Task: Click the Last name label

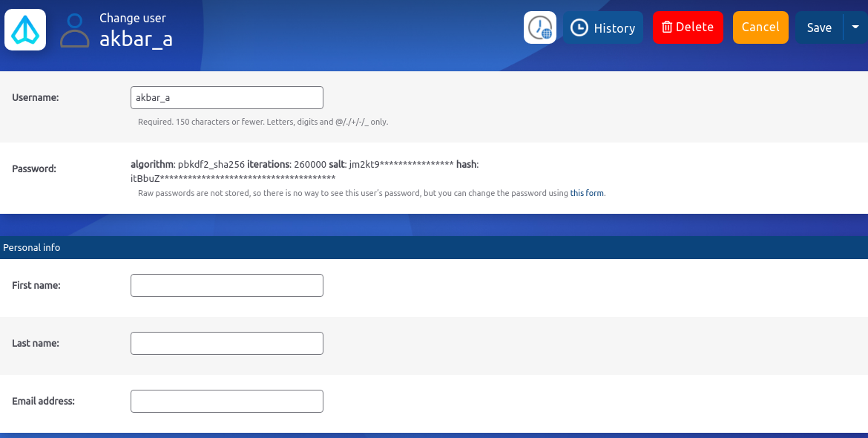Action: (x=36, y=343)
